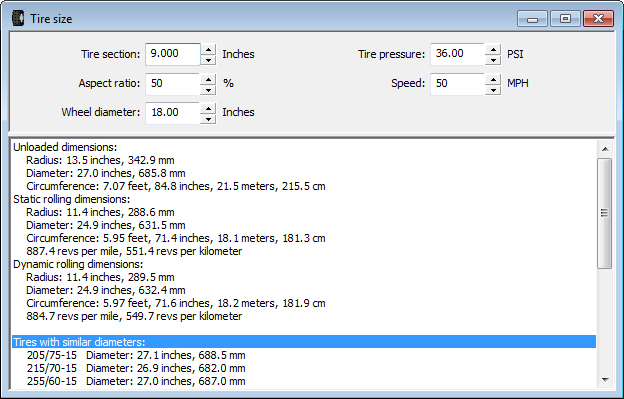
Task: Click 'Diameter: 24.9 inches, 632.4 mm' line
Action: [x=106, y=290]
